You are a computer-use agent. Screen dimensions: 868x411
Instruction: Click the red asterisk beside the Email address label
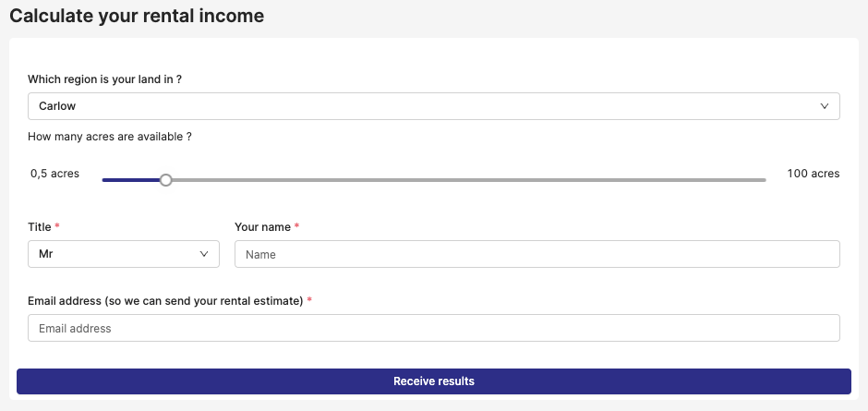(309, 301)
